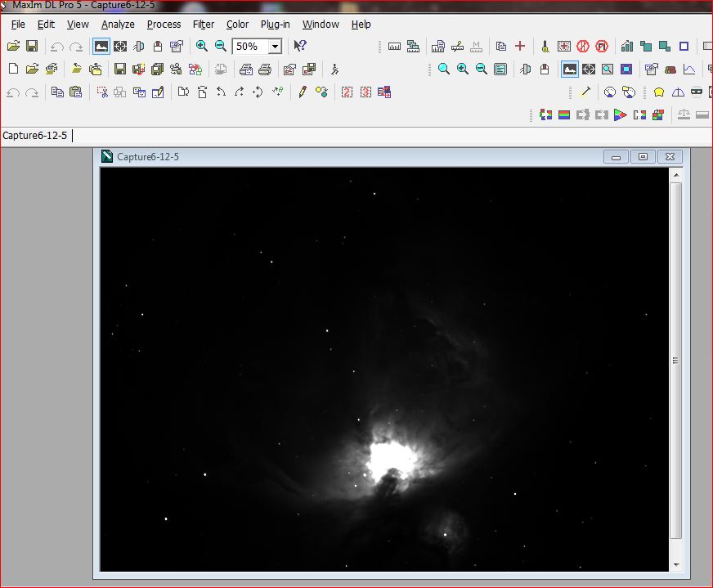
Task: Click the Zoom In magnifier icon
Action: pyautogui.click(x=202, y=47)
